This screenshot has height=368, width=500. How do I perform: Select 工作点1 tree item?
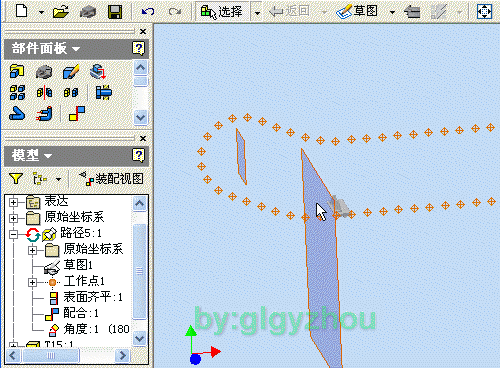84,281
